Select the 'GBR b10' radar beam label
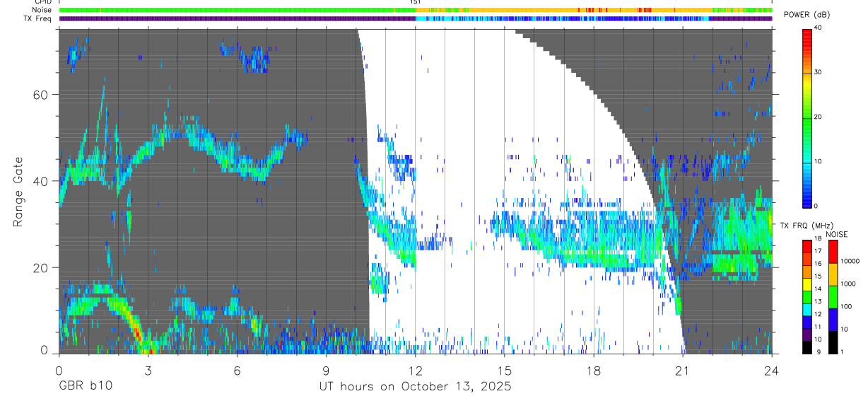The image size is (868, 401). tap(85, 386)
